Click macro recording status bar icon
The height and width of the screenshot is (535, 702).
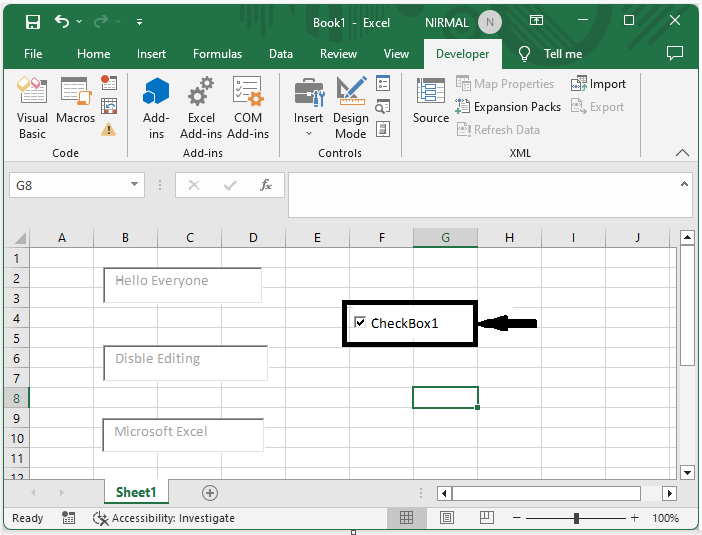click(x=68, y=518)
